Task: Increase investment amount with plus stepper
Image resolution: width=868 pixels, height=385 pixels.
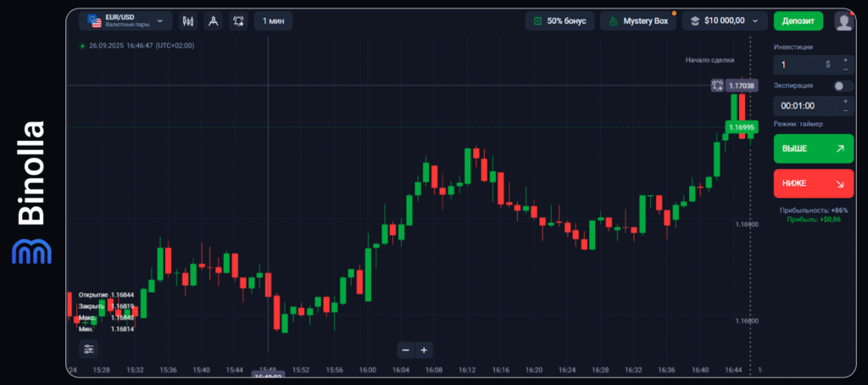Action: (x=845, y=59)
